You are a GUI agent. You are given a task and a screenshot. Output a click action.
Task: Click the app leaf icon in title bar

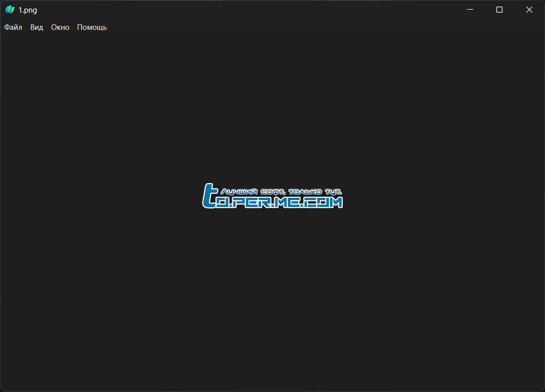(10, 10)
